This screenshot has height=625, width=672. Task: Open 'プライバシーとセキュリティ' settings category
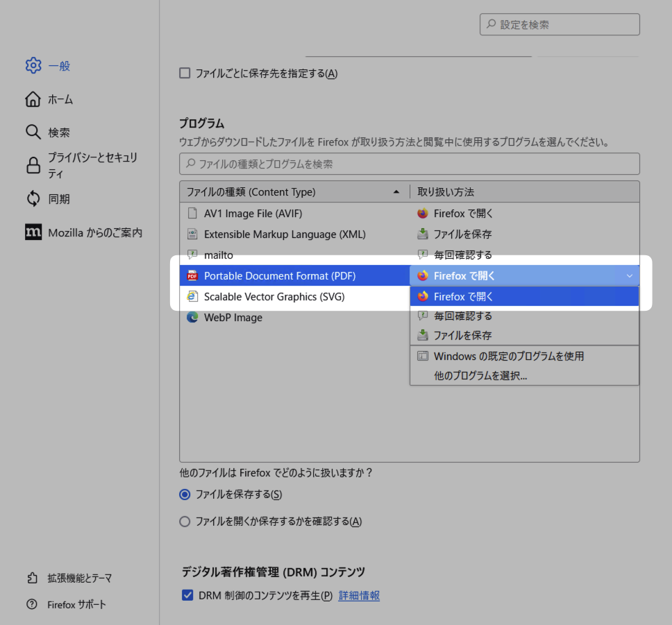point(92,165)
